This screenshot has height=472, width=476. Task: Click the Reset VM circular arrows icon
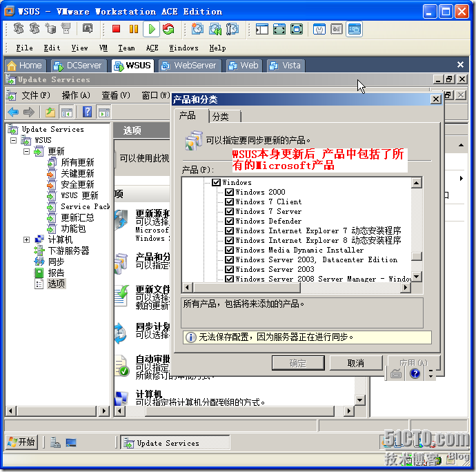pyautogui.click(x=168, y=29)
